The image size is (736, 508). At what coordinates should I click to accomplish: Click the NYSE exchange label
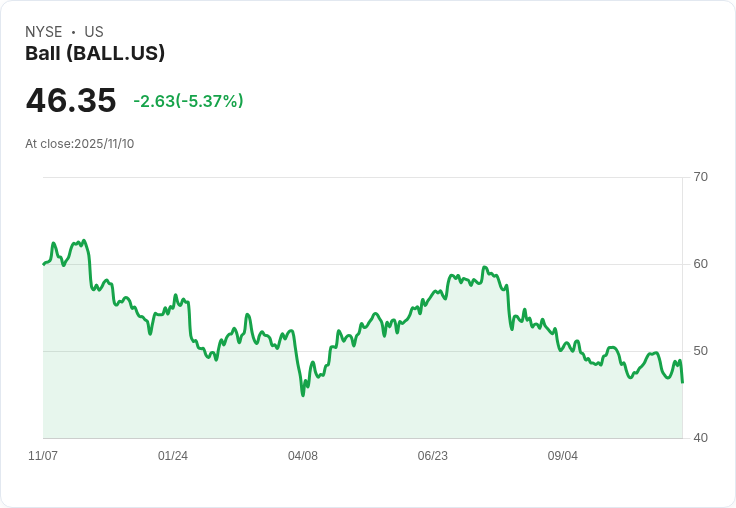coord(44,32)
